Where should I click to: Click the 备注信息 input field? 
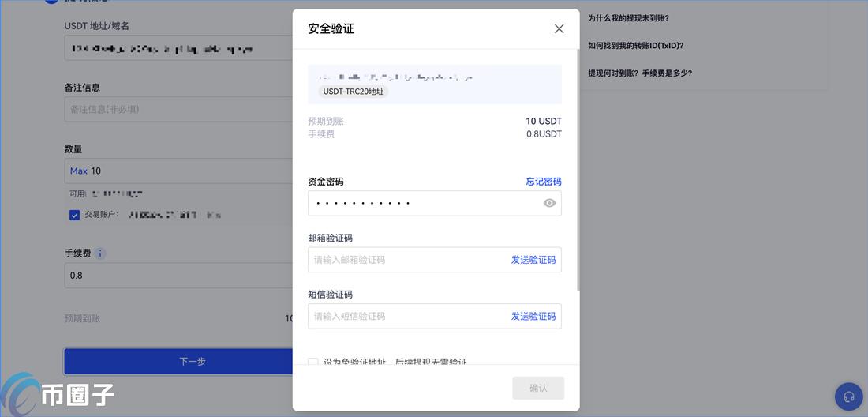click(x=178, y=109)
